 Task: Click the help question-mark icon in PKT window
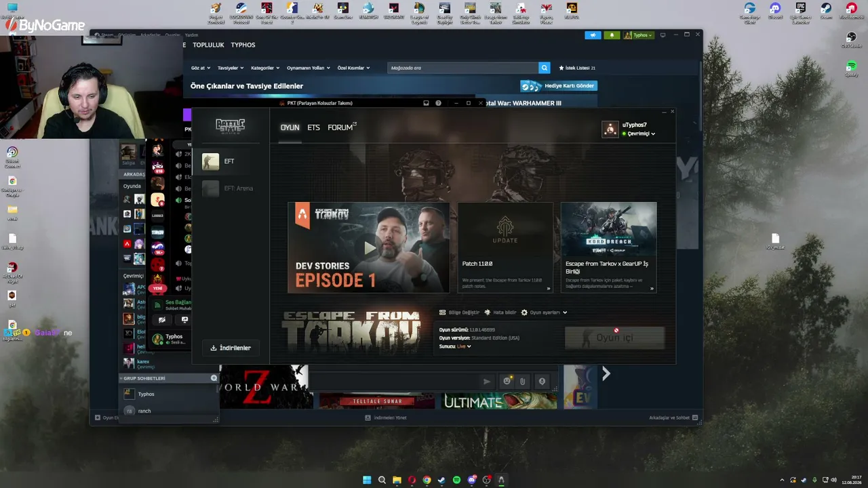[438, 103]
